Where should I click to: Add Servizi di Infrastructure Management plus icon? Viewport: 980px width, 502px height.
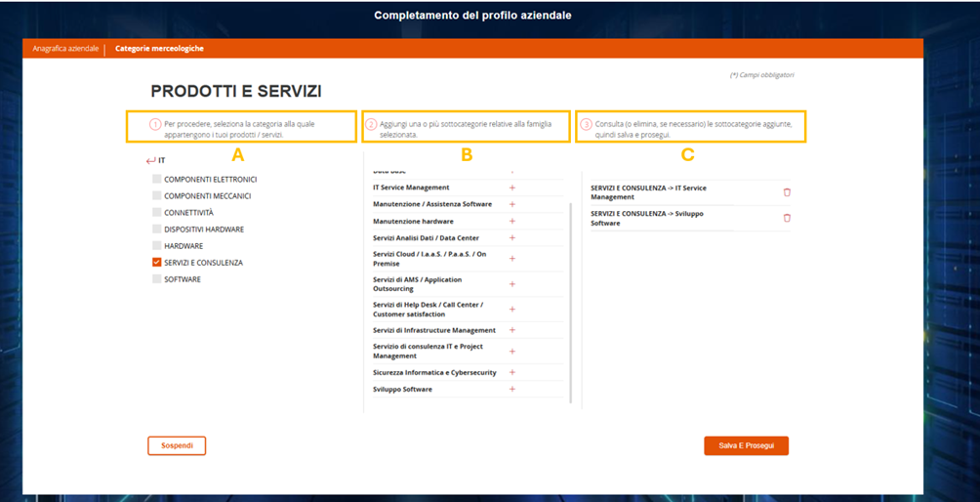coord(511,330)
